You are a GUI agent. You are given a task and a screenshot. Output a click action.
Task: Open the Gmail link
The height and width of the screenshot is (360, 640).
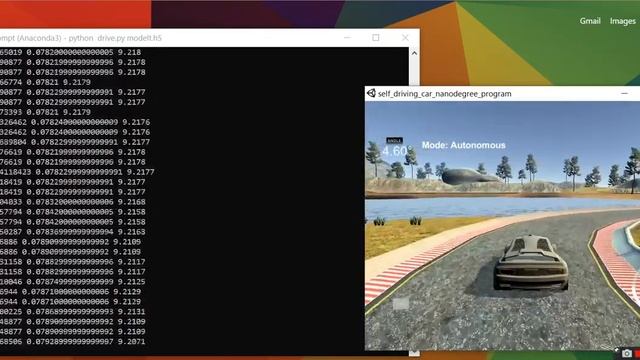[590, 21]
